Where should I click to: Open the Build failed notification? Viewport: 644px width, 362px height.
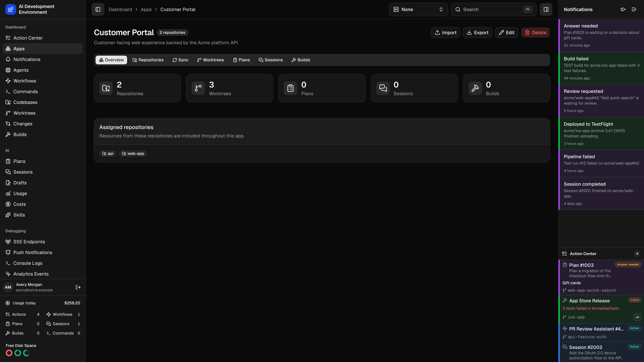coord(601,68)
